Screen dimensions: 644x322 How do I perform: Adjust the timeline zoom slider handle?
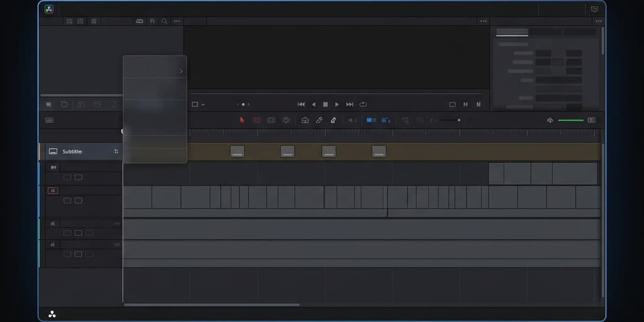click(x=458, y=120)
